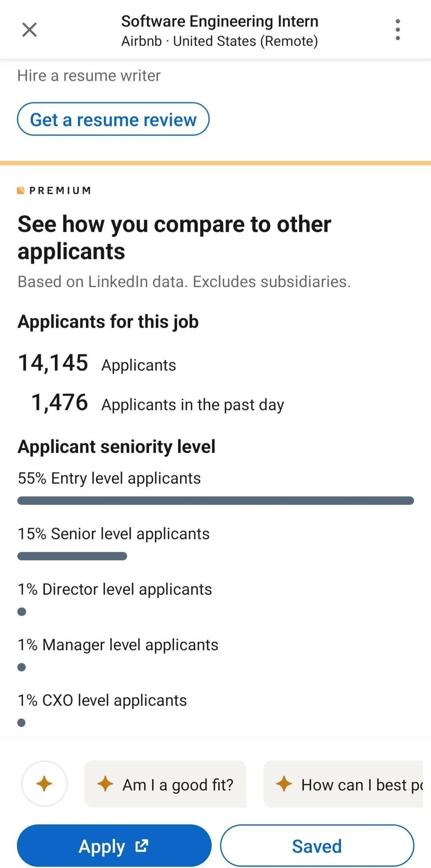The width and height of the screenshot is (431, 868).
Task: Close the job details with the X icon
Action: coord(29,30)
